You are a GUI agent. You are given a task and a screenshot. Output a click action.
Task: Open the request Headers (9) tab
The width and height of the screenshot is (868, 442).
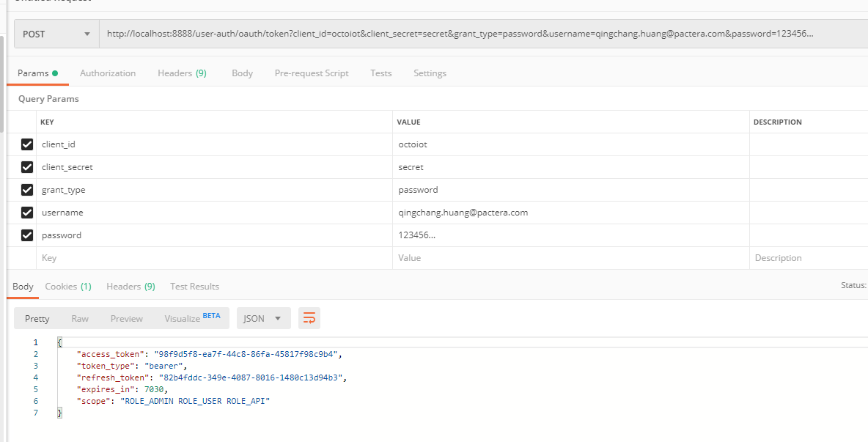pos(182,73)
